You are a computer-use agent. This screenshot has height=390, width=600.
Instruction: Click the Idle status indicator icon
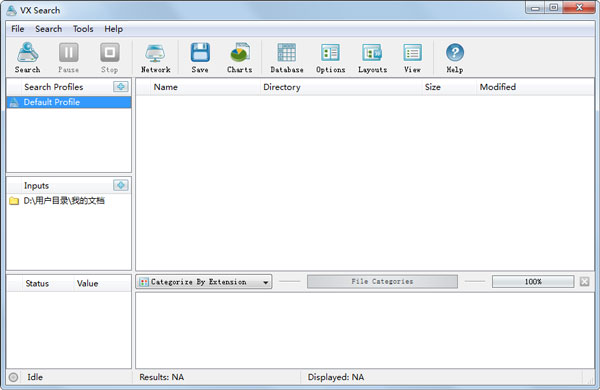point(13,377)
